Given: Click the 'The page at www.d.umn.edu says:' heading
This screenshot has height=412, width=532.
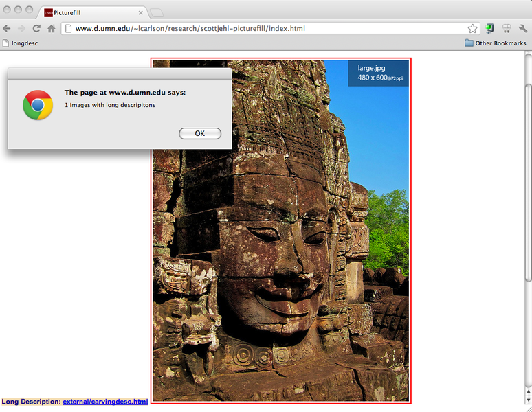Looking at the screenshot, I should (x=125, y=92).
